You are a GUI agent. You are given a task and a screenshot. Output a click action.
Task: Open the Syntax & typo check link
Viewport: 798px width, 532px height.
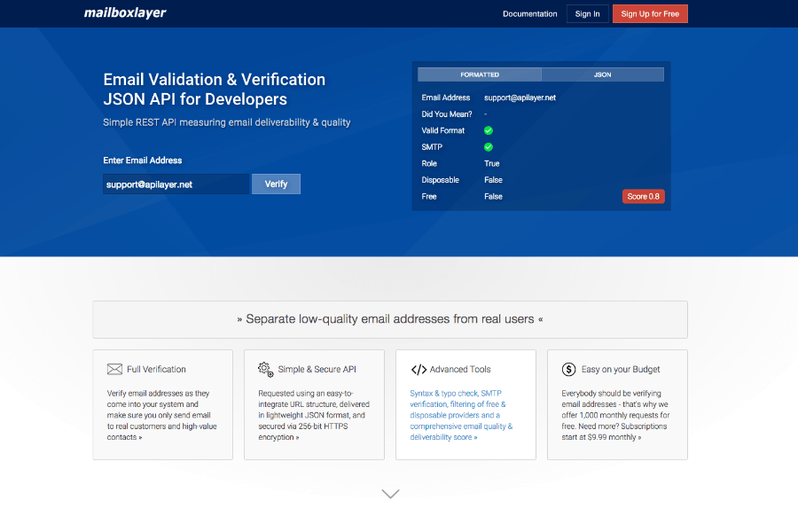tap(442, 392)
